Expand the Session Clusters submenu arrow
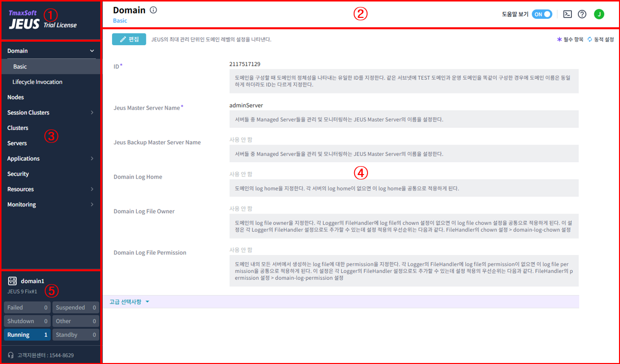Image resolution: width=620 pixels, height=364 pixels. point(92,113)
